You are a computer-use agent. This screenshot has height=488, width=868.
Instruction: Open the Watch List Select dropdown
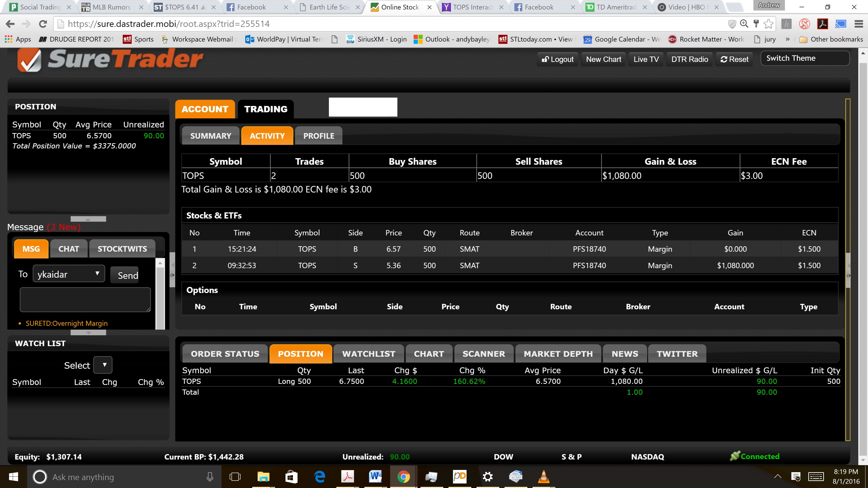click(103, 365)
